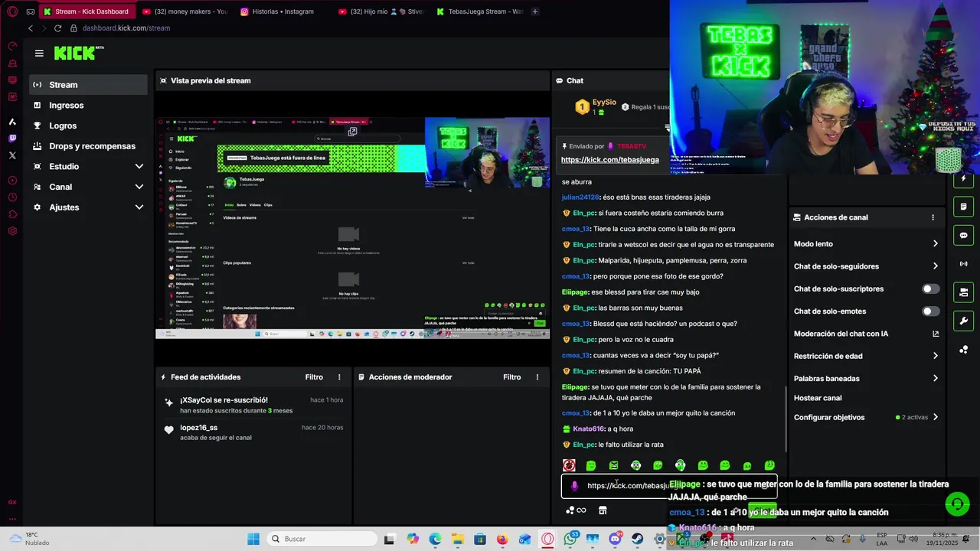Image resolution: width=980 pixels, height=551 pixels.
Task: Select Stream in the sidebar
Action: pyautogui.click(x=89, y=85)
